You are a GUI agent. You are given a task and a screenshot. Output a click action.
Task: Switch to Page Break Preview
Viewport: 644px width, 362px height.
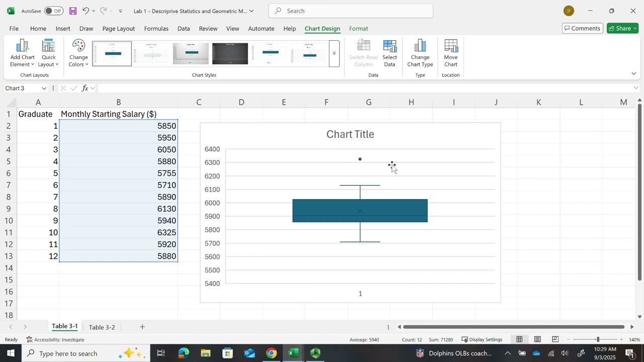555,339
